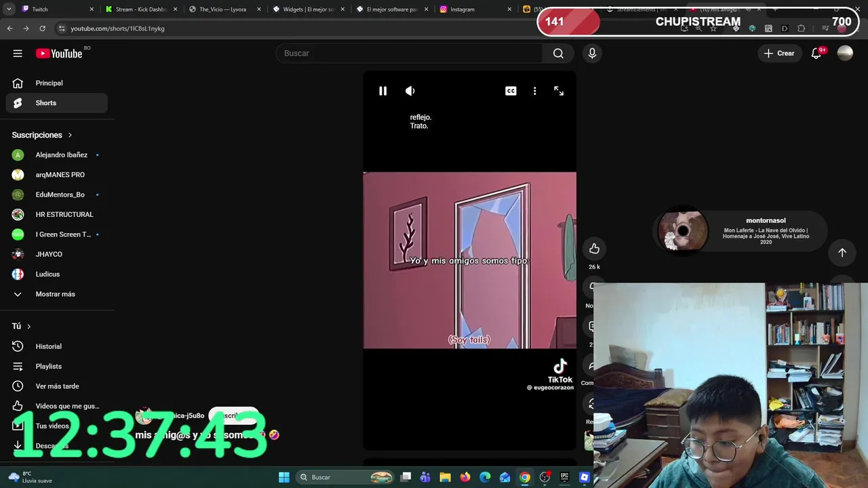
Task: Enter fullscreen on the Short
Action: (559, 91)
